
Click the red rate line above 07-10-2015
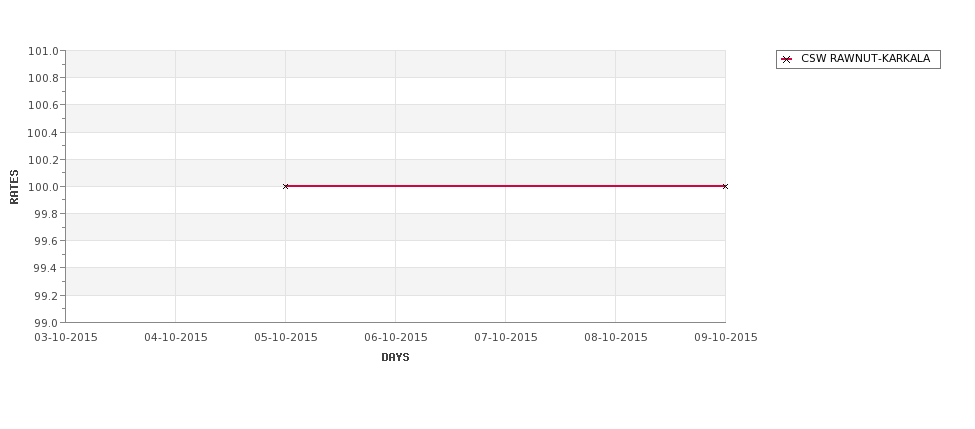pos(506,186)
